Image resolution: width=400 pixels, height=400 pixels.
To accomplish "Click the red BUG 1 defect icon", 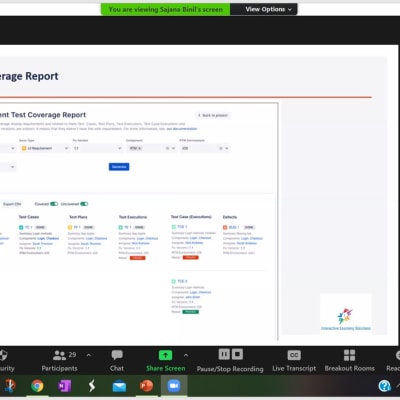I will 225,227.
